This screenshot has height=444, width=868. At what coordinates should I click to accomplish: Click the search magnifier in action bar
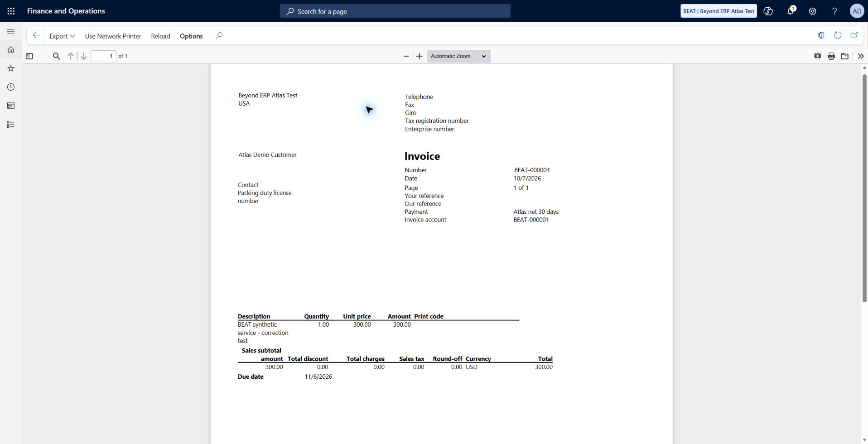click(219, 36)
